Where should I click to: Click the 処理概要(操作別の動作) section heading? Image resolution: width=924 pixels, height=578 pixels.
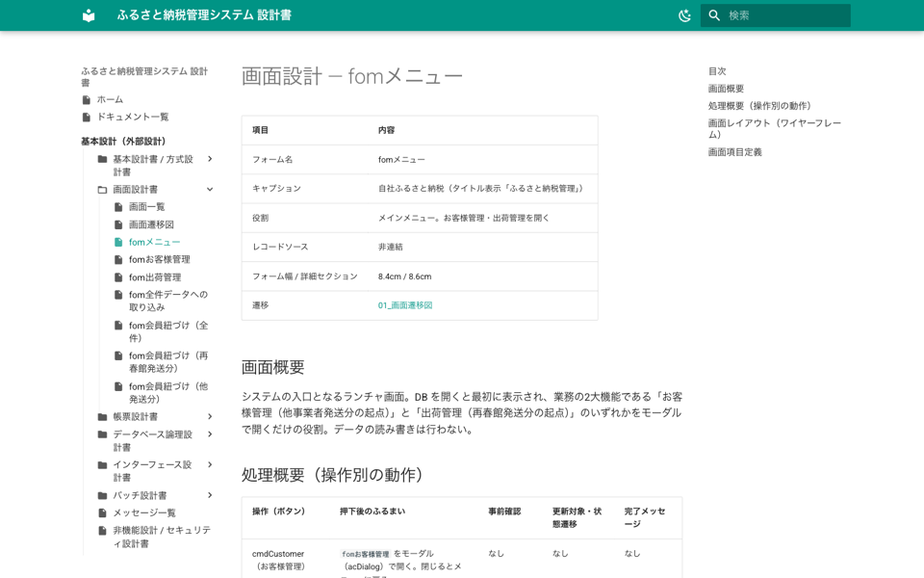332,475
